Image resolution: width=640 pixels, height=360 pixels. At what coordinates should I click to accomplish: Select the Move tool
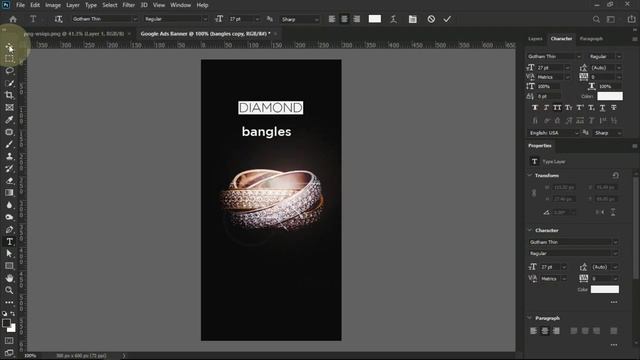(x=9, y=48)
